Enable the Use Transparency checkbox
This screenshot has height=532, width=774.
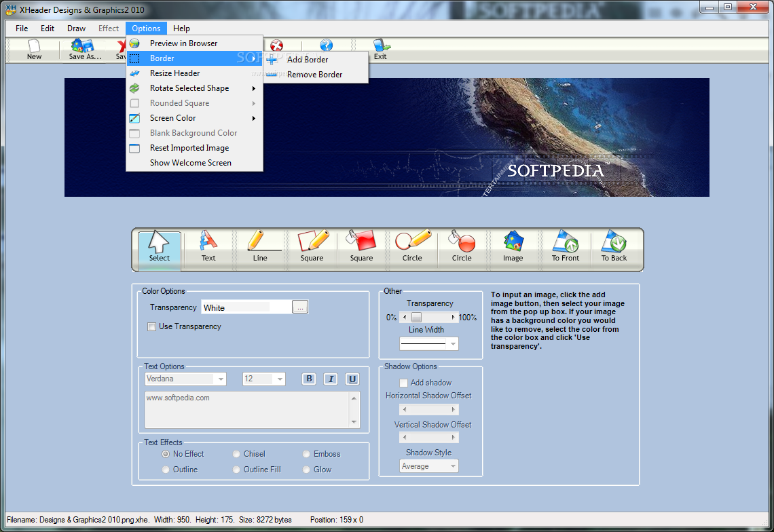click(x=151, y=326)
